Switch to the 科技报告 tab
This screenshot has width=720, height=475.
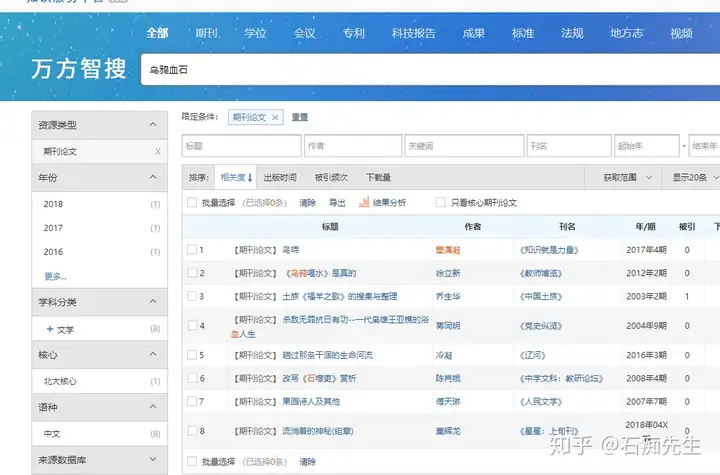pyautogui.click(x=413, y=33)
